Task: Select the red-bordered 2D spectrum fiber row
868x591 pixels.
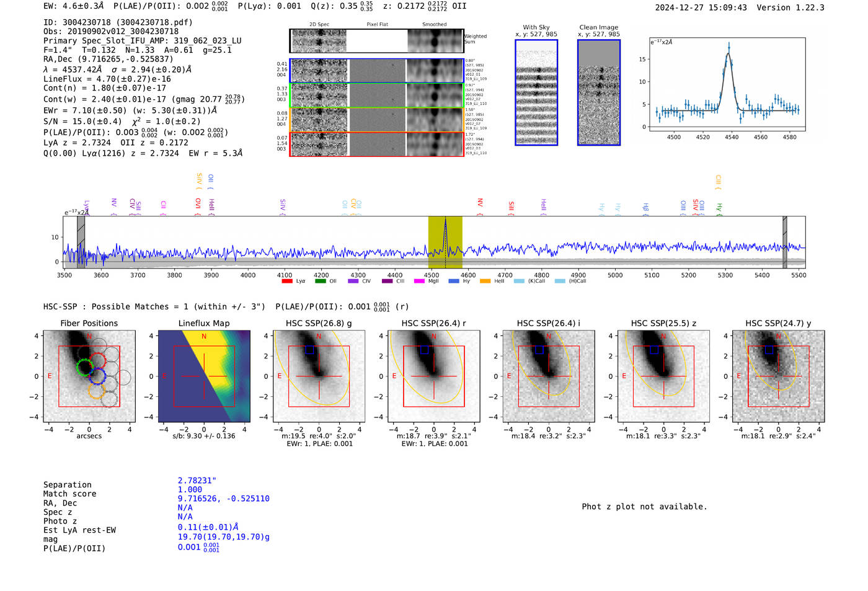Action: coord(376,144)
